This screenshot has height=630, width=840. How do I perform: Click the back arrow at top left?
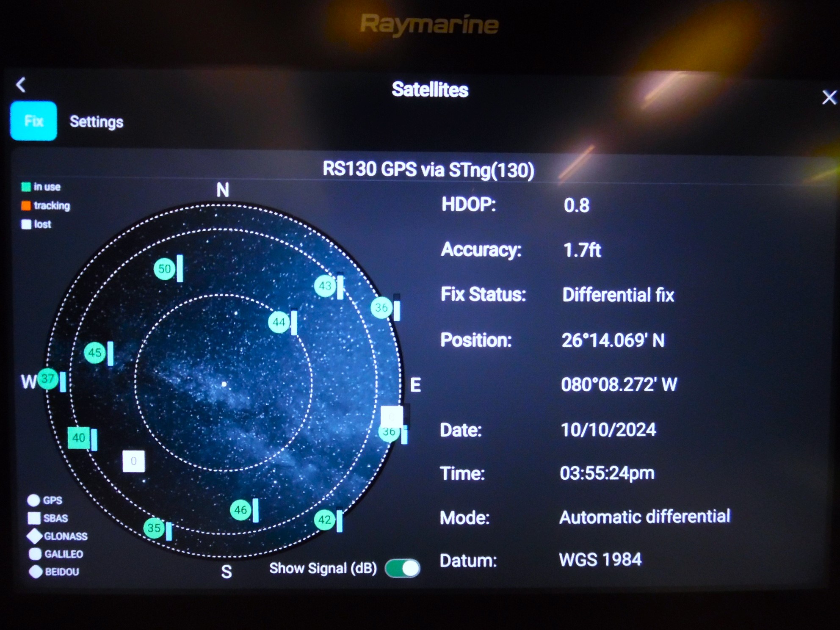(x=20, y=85)
